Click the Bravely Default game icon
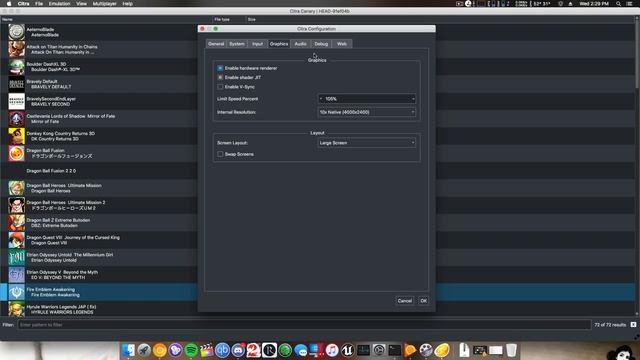 click(17, 84)
